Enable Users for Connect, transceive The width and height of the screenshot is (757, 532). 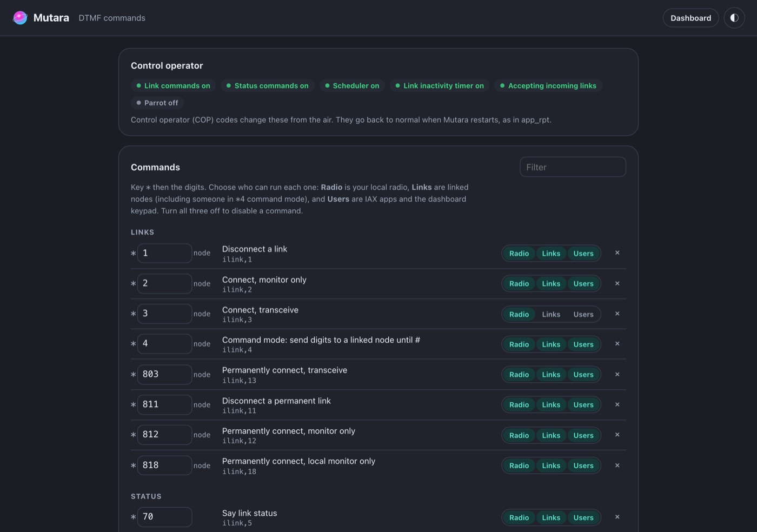pos(583,314)
